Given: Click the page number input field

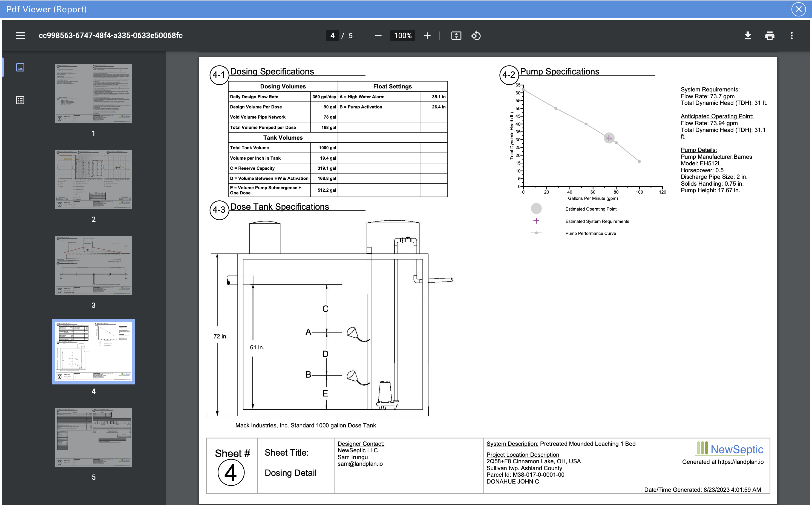Looking at the screenshot, I should coord(332,36).
